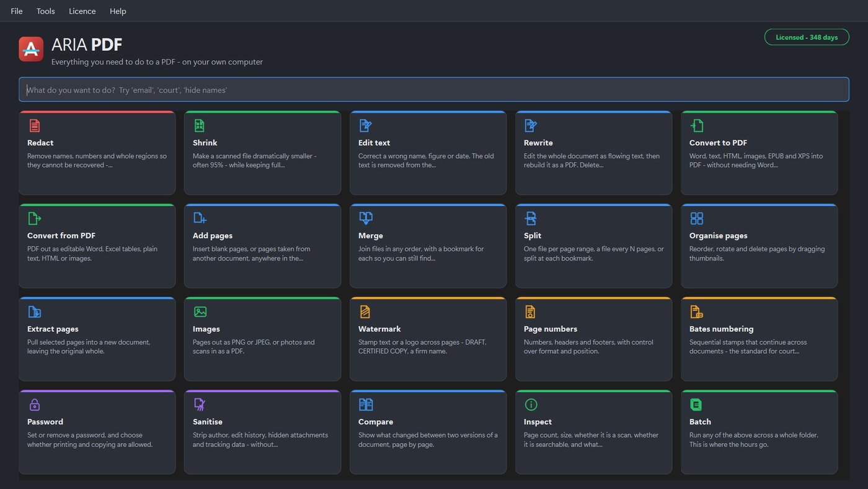
Task: Click the 'Redact' card title
Action: 40,143
